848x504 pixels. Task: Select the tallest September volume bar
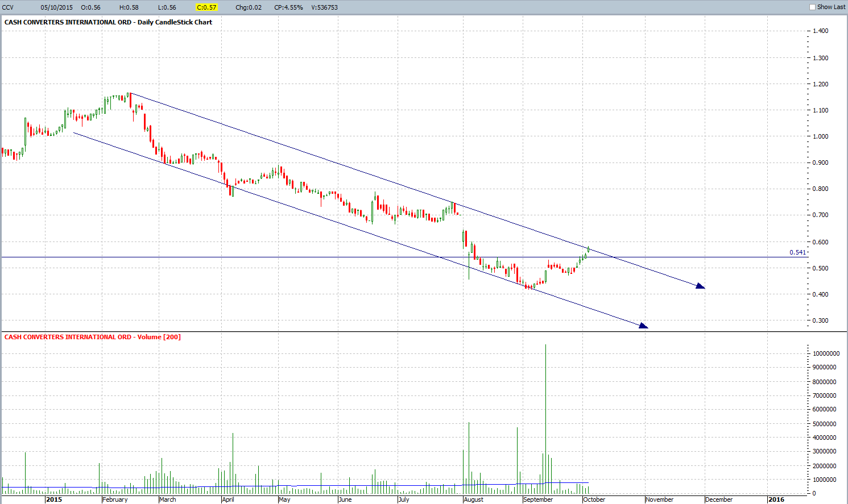[x=545, y=419]
